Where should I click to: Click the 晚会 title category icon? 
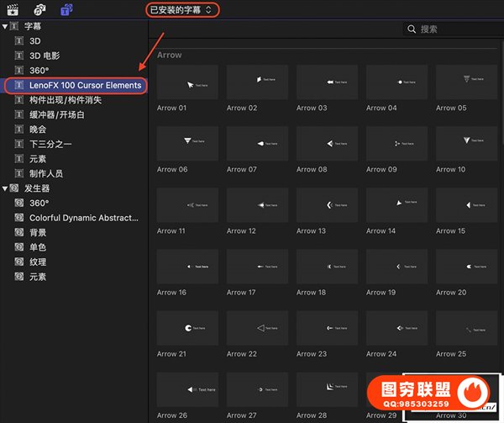[x=20, y=130]
